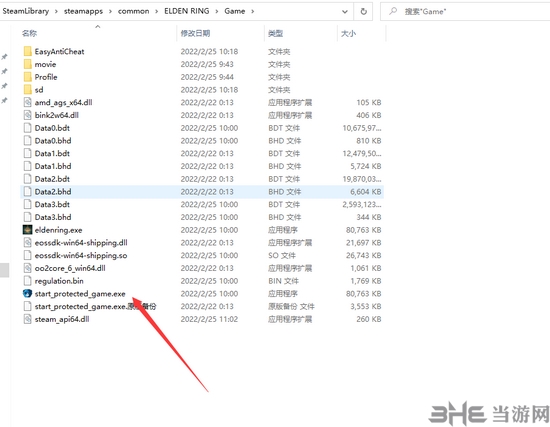Click the Data1.bdt file icon
The height and width of the screenshot is (427, 550).
(28, 153)
